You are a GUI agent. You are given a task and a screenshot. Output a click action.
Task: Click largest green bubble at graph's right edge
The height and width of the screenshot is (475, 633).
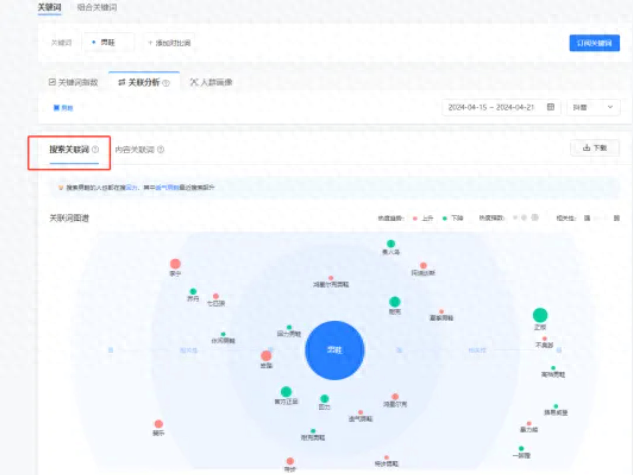(x=540, y=315)
